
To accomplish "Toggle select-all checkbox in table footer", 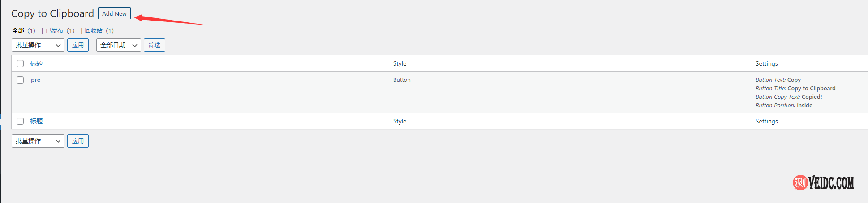I will click(20, 121).
